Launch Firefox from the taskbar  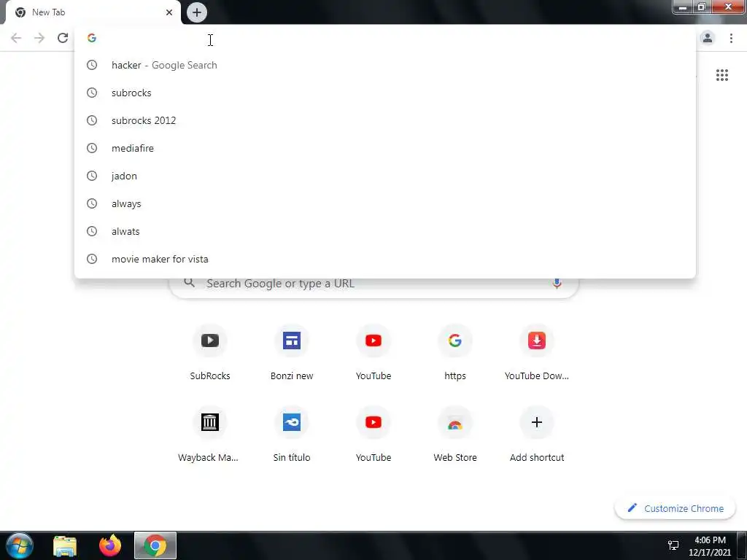point(110,546)
